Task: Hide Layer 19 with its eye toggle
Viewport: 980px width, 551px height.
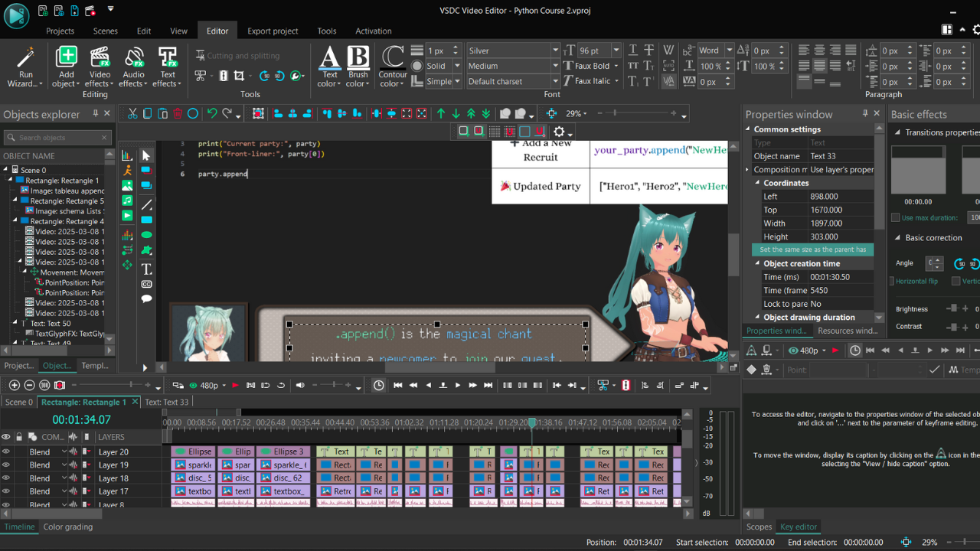Action: click(5, 465)
